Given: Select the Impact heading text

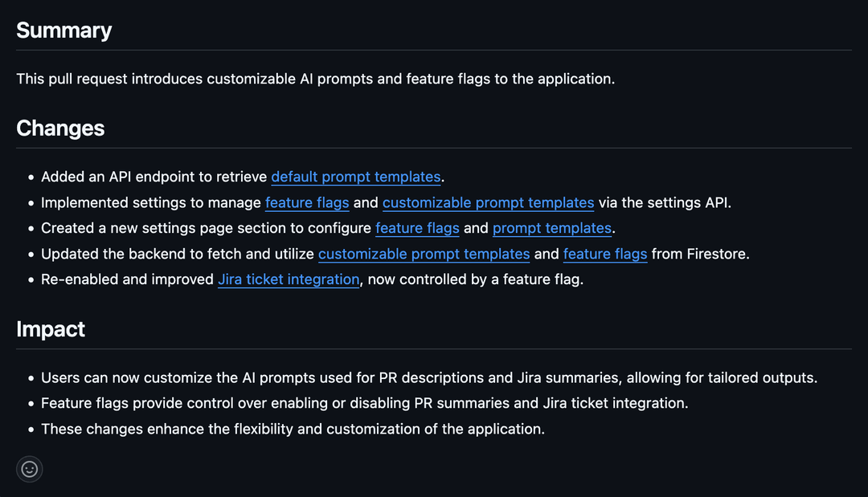Looking at the screenshot, I should click(51, 328).
